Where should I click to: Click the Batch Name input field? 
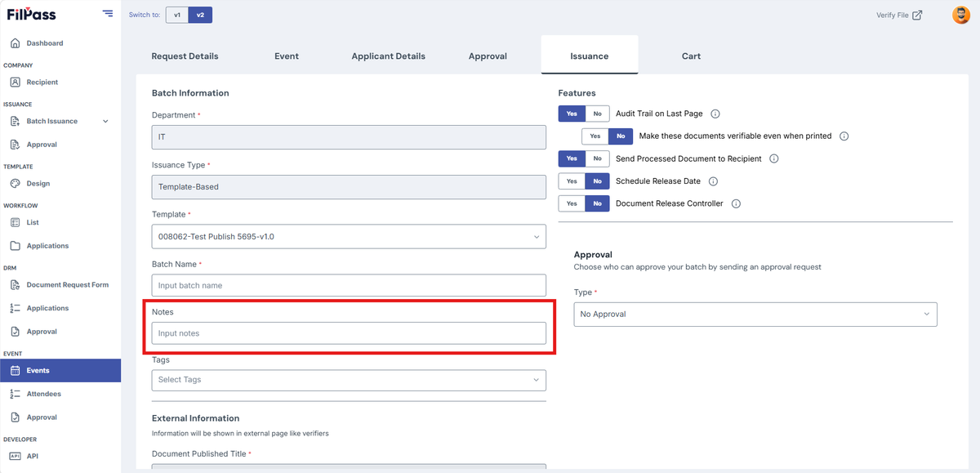click(x=349, y=285)
